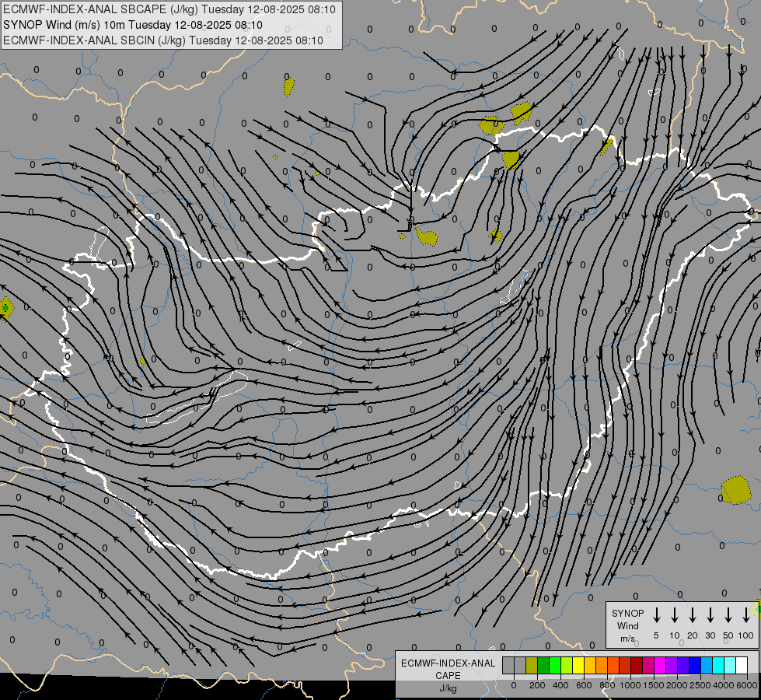This screenshot has width=761, height=700.
Task: Click the 5 value under the wind arrows
Action: [x=656, y=635]
